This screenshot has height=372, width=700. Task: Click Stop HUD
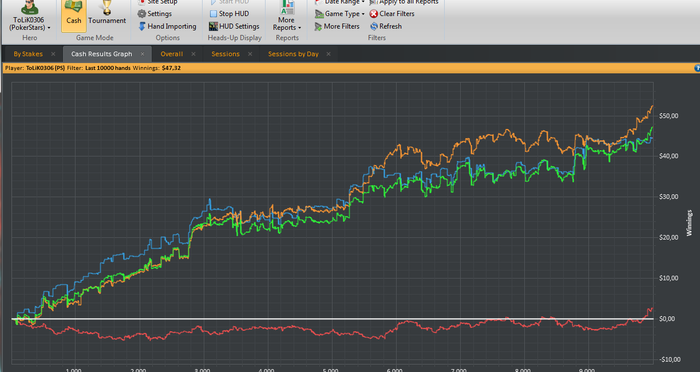point(229,14)
